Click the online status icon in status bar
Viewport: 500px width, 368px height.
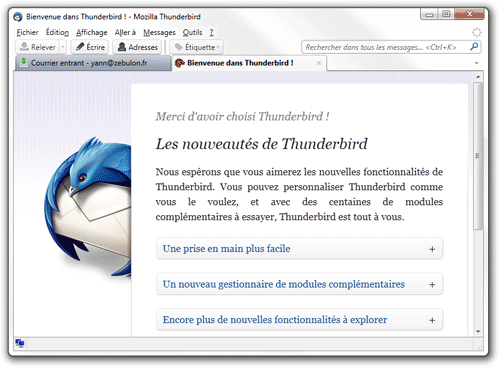click(20, 343)
